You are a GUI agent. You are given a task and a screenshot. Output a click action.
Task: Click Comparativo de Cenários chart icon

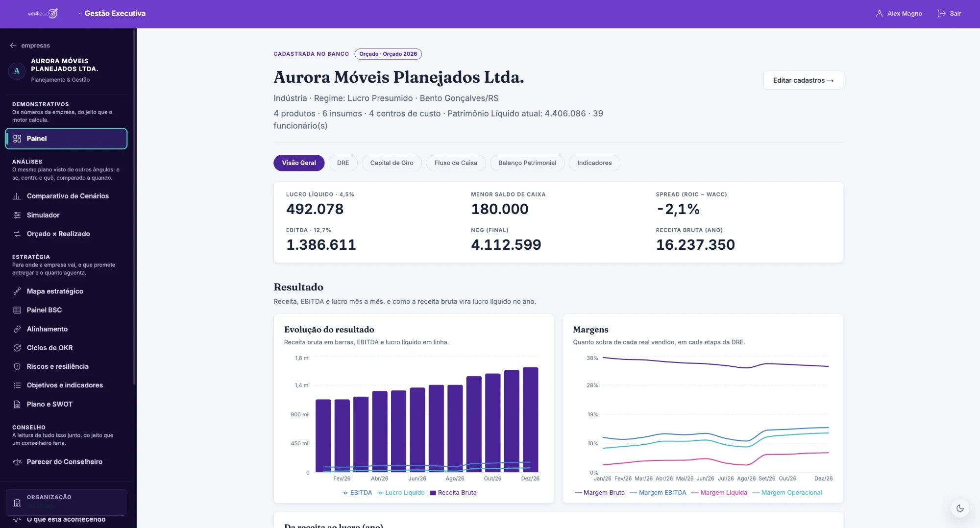(x=17, y=196)
